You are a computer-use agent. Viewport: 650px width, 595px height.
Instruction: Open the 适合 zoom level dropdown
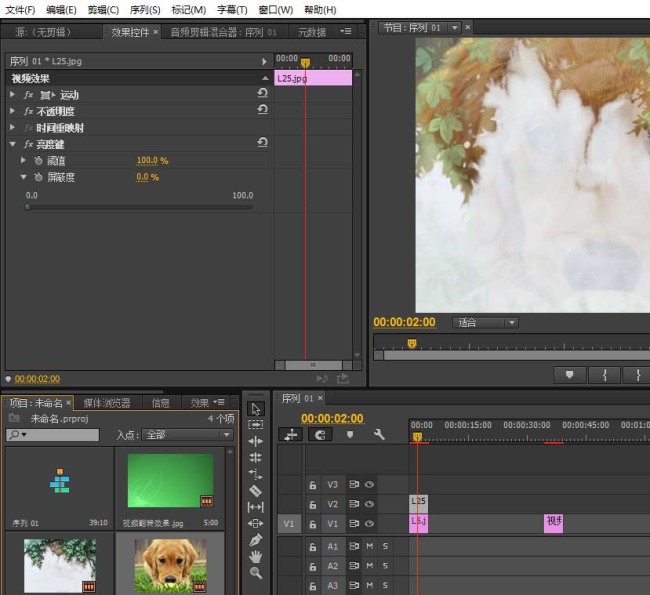485,323
